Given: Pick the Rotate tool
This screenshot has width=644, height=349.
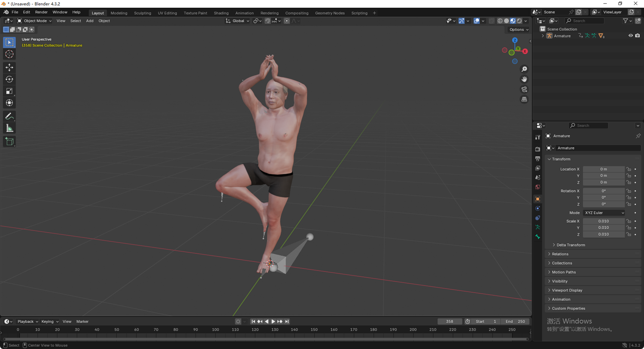Looking at the screenshot, I should coord(9,79).
